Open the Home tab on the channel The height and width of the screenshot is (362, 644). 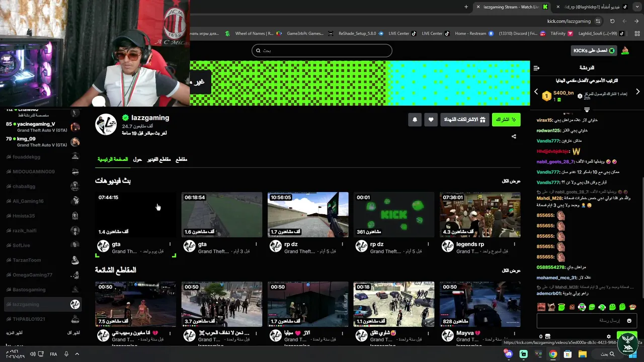tap(113, 159)
